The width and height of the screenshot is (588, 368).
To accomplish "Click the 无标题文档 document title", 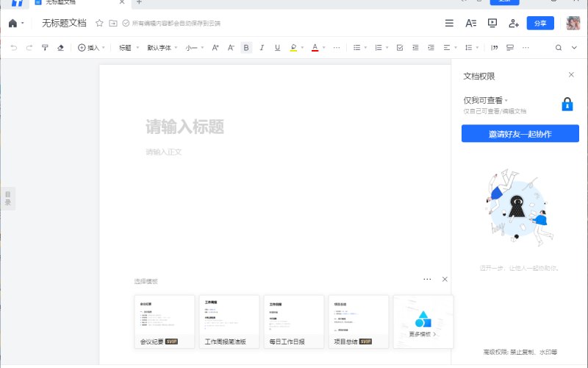I will pyautogui.click(x=64, y=24).
